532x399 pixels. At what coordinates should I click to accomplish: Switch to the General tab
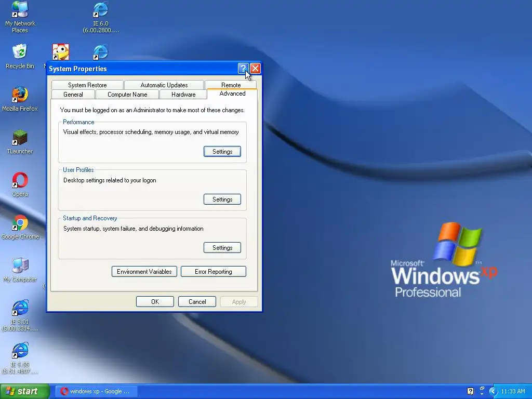point(73,95)
